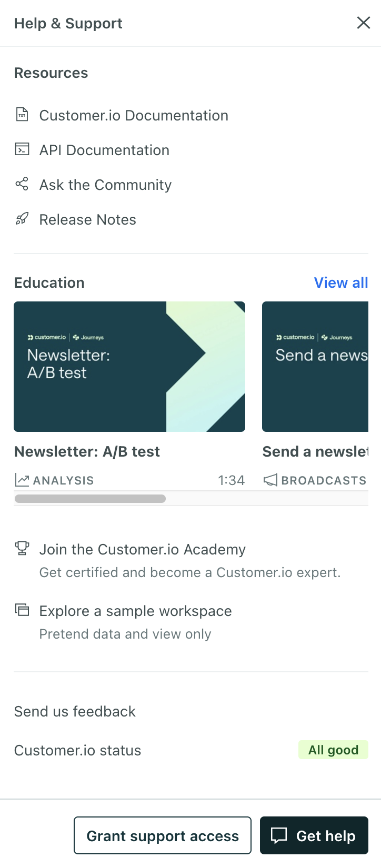Click the document icon beside Customer.io Documentation
Image resolution: width=381 pixels, height=868 pixels.
22,114
